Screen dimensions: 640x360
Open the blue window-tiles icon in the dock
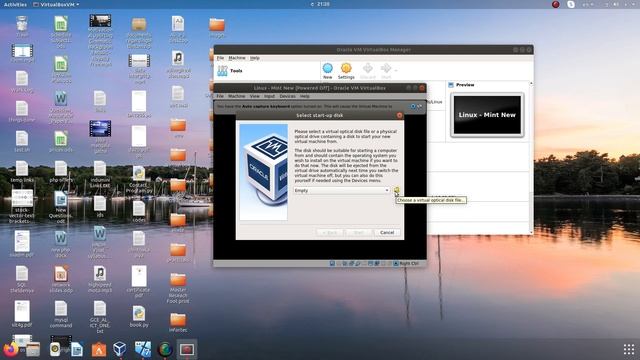(143, 349)
